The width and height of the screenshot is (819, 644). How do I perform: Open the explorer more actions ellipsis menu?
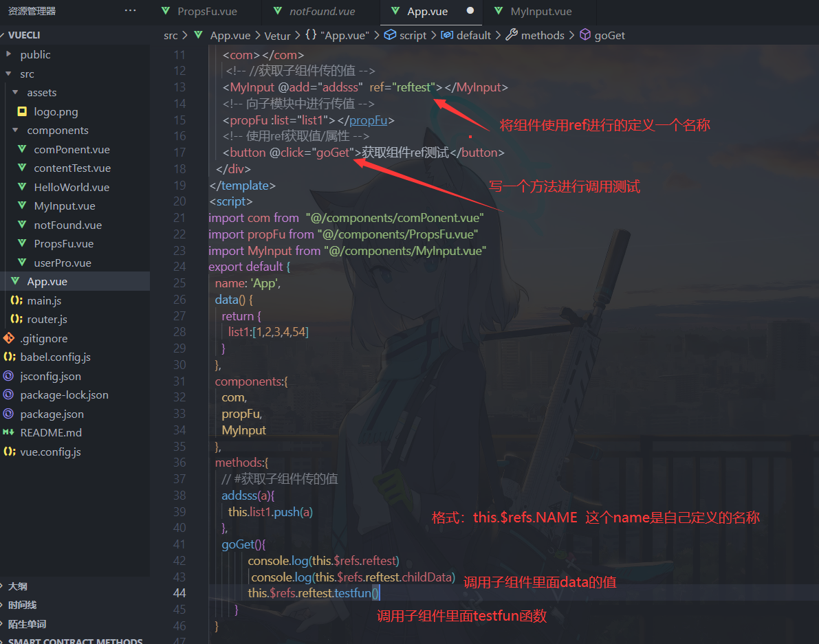[x=130, y=11]
